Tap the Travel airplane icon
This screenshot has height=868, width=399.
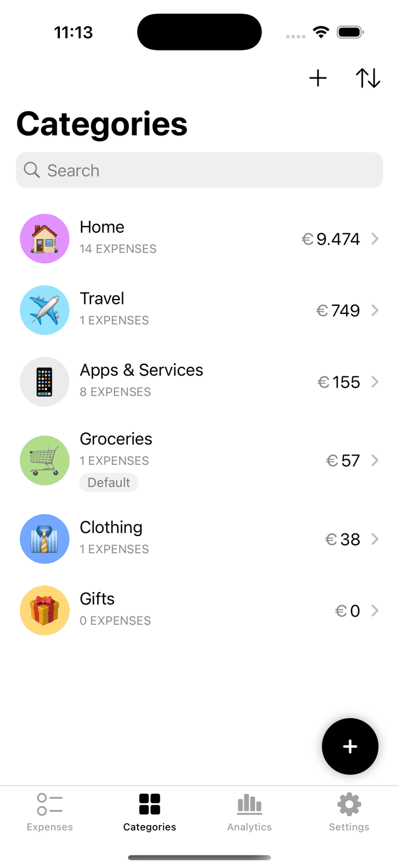[x=44, y=310]
